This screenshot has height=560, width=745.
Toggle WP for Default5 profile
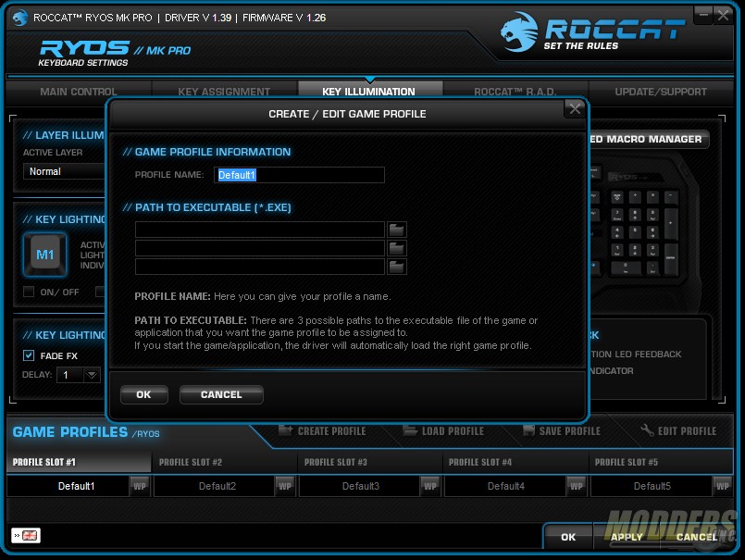[723, 486]
